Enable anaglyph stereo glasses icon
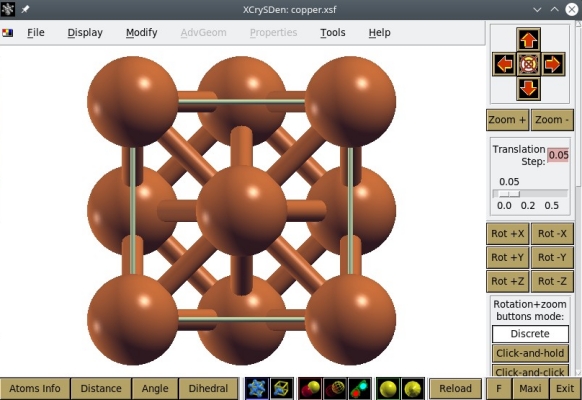The height and width of the screenshot is (400, 582). point(359,388)
